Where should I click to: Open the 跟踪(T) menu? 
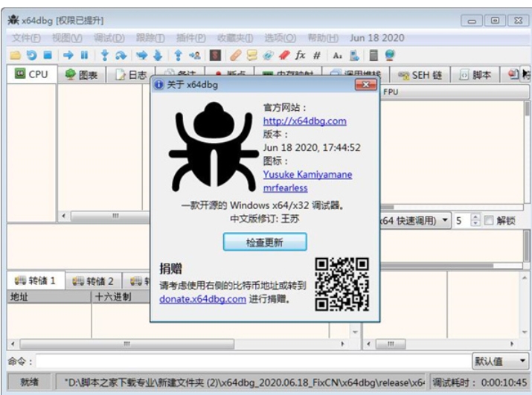pos(150,38)
